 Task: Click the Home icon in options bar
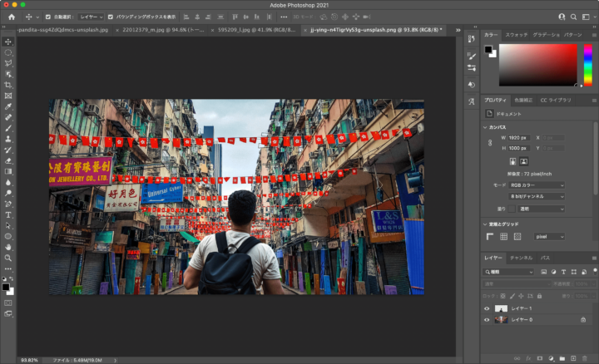(x=12, y=17)
